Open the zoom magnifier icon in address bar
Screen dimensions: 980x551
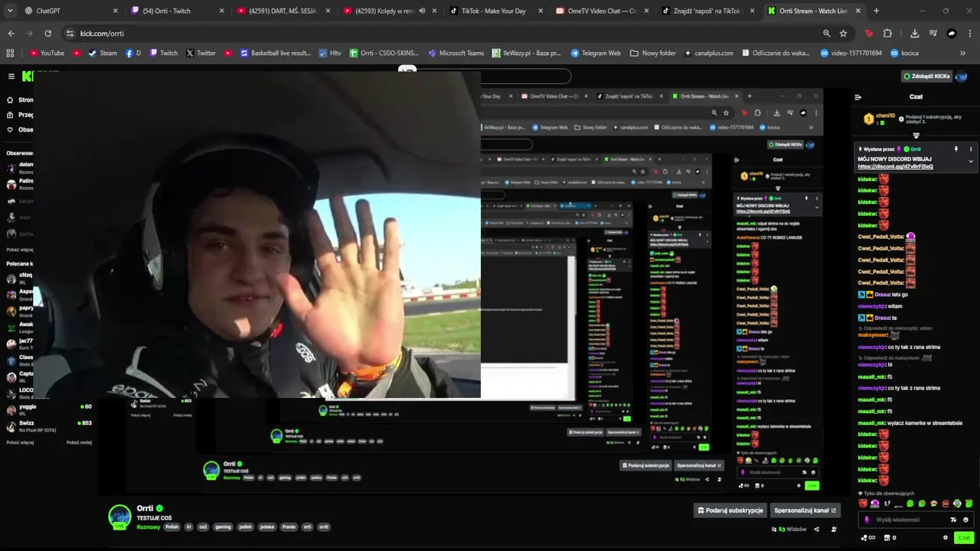tap(826, 34)
